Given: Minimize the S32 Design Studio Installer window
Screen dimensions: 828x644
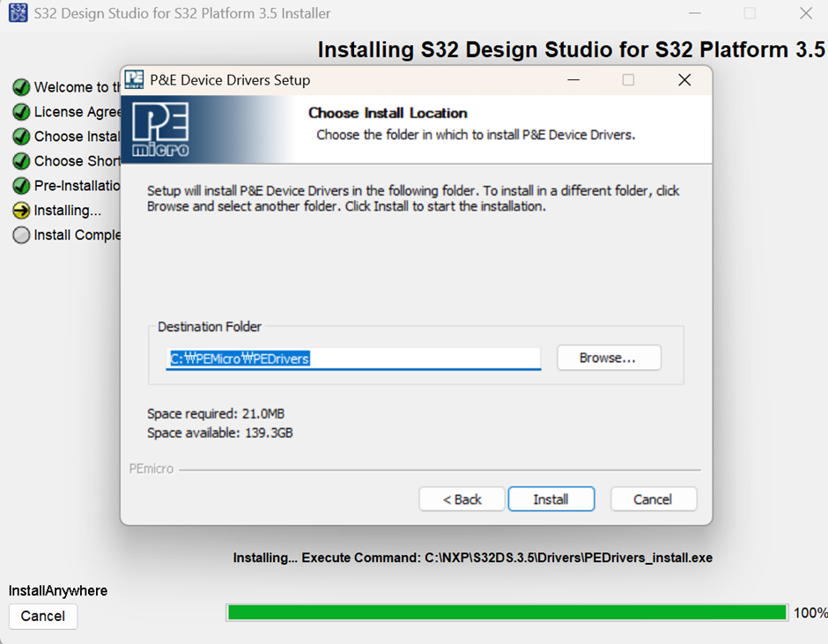Looking at the screenshot, I should click(695, 12).
